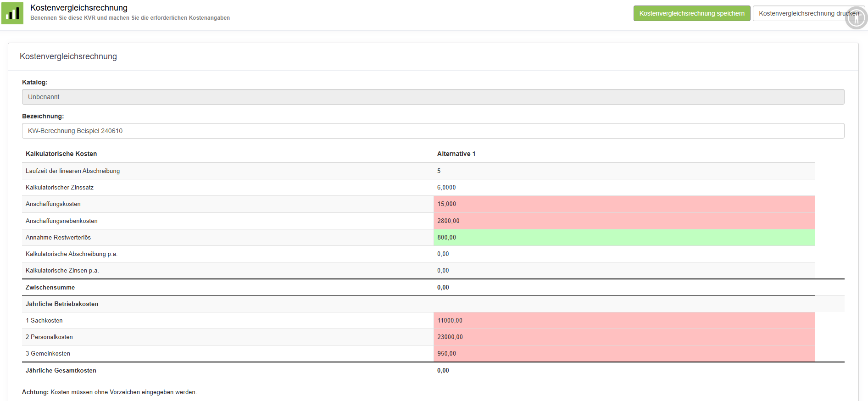
Task: Click the Alternative 1 column header
Action: coord(456,154)
